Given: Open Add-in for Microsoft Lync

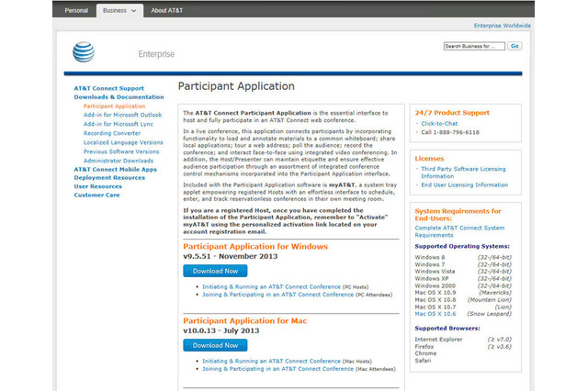Looking at the screenshot, I should point(119,124).
